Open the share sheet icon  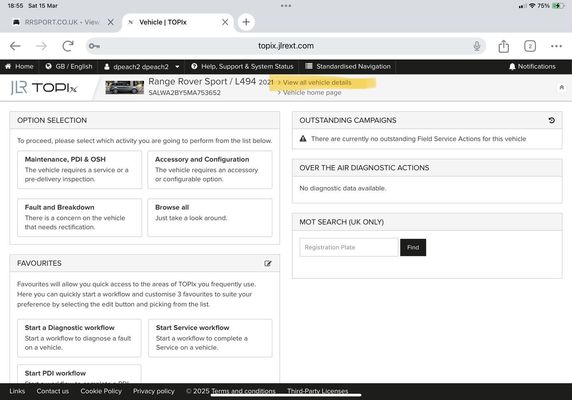click(503, 46)
